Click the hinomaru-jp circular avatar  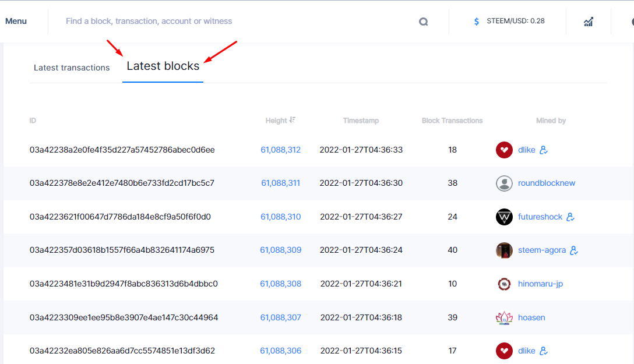504,284
